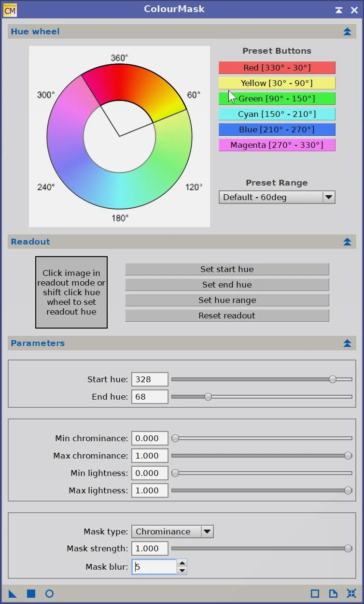Click the Start hue slider handle
This screenshot has width=364, height=604.
333,379
